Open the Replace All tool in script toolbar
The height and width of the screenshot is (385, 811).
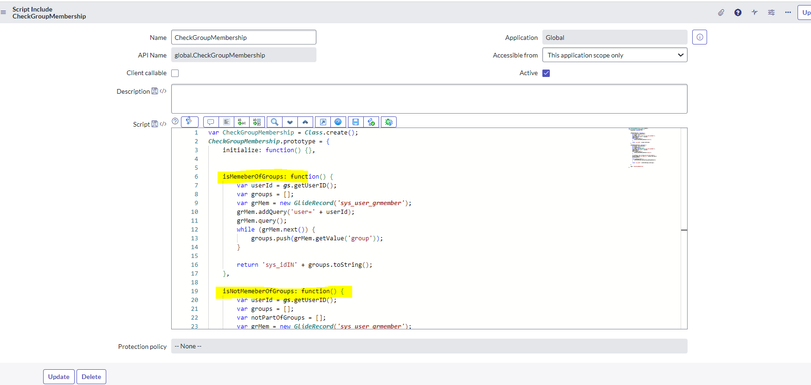257,122
